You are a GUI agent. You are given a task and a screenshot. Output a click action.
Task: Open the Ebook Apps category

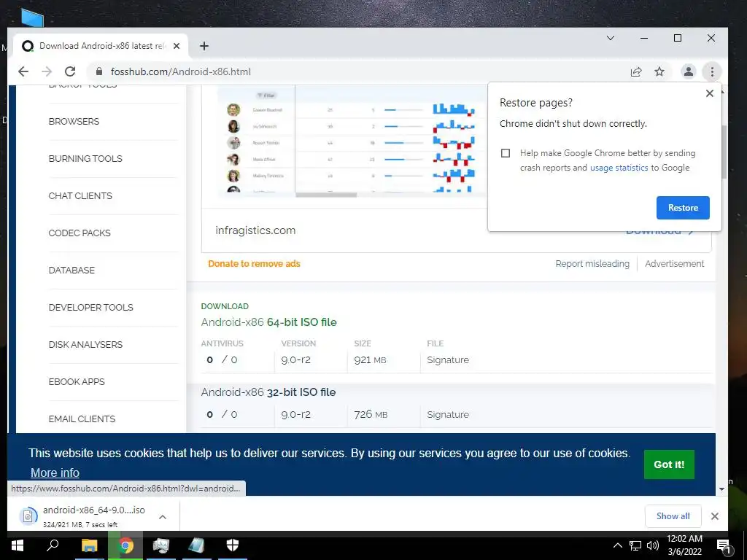[76, 381]
